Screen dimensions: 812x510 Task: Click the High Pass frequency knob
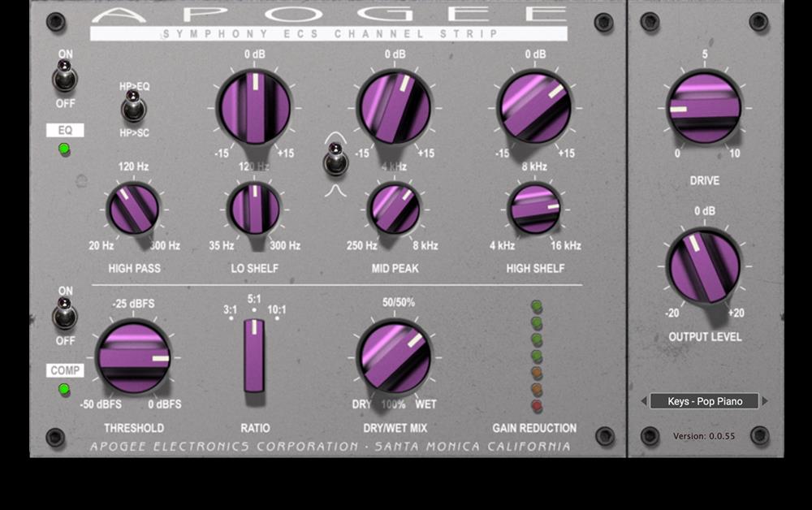pyautogui.click(x=134, y=209)
